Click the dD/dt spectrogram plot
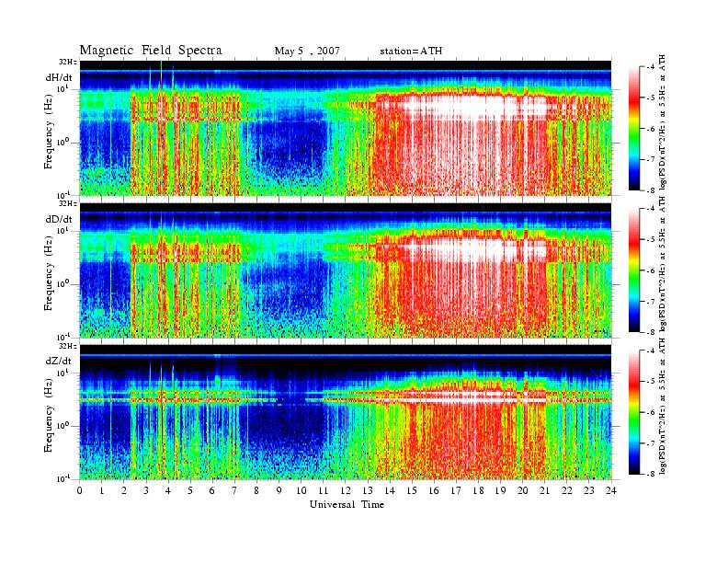Viewport: 728px width, 563px height. (346, 270)
